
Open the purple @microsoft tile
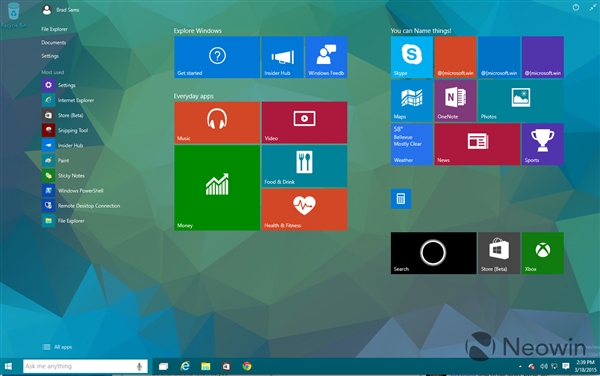click(543, 57)
